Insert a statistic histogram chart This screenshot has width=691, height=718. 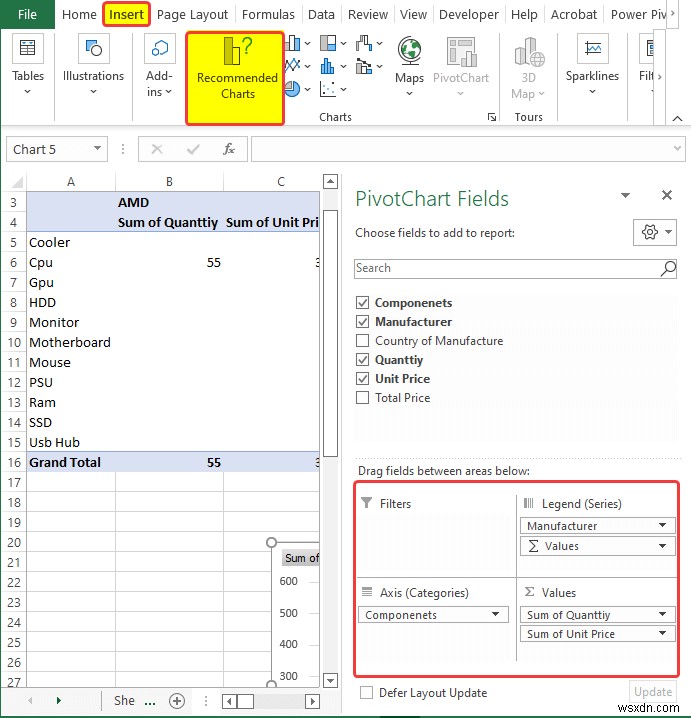[328, 66]
